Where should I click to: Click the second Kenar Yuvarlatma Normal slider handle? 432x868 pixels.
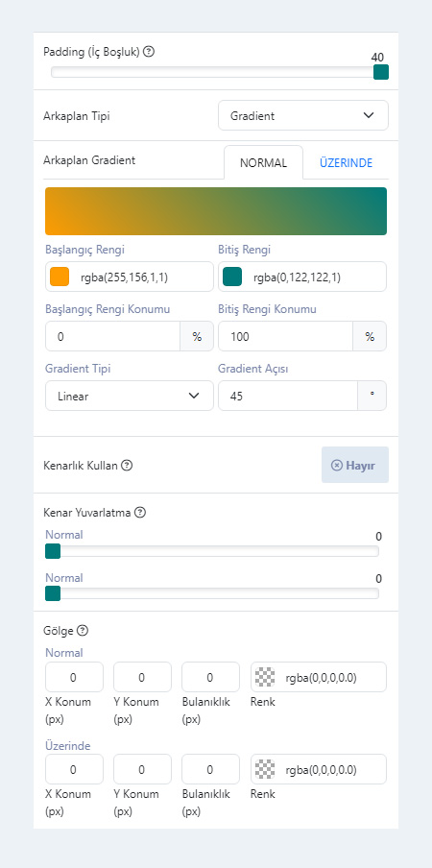pyautogui.click(x=53, y=593)
